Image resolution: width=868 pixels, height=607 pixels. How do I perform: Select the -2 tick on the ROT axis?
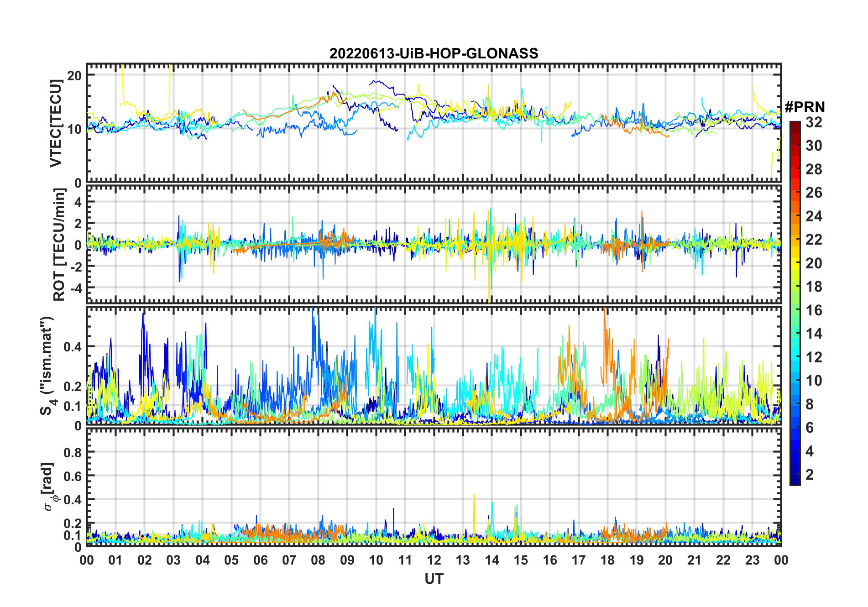[76, 267]
